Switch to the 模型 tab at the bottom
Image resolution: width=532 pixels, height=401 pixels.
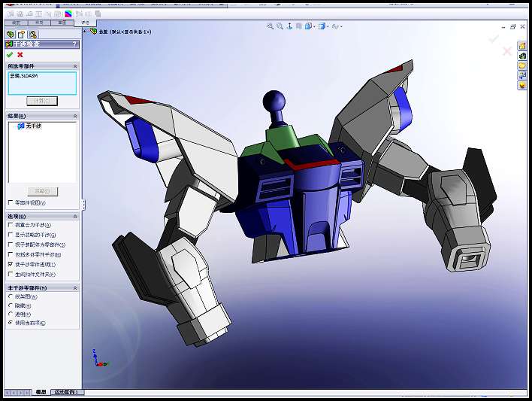pos(41,392)
